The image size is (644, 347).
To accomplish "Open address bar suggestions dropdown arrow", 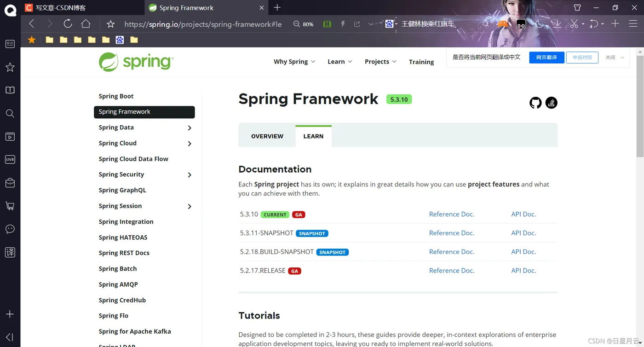I will (371, 24).
